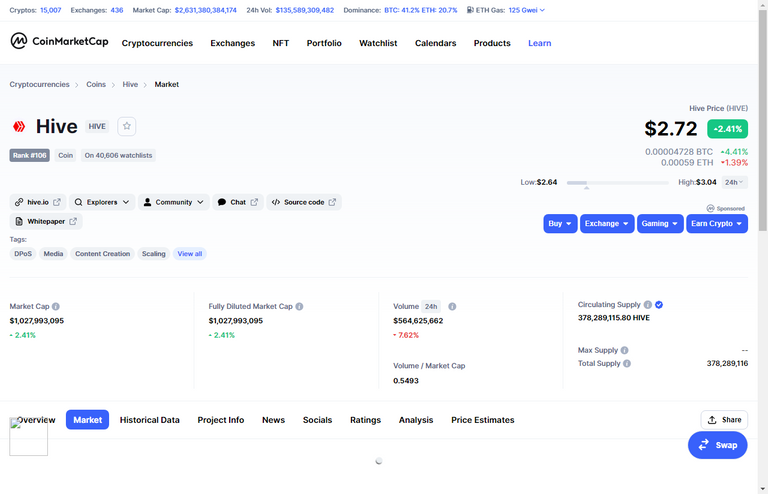Click the blue Swap button
The width and height of the screenshot is (768, 494).
coord(718,445)
